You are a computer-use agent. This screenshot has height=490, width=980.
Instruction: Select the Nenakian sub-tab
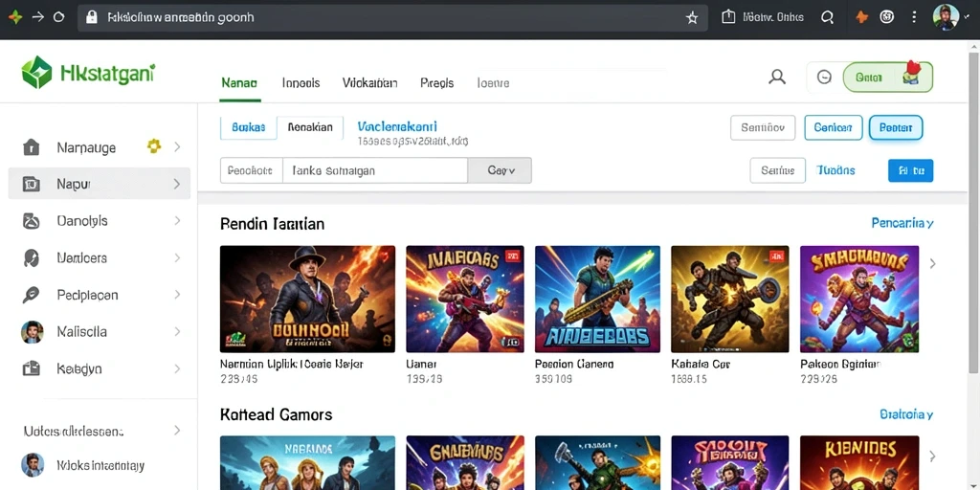tap(310, 127)
